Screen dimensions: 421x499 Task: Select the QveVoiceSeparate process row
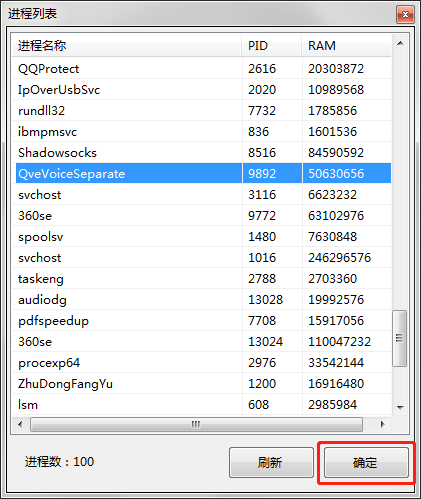[x=202, y=174]
